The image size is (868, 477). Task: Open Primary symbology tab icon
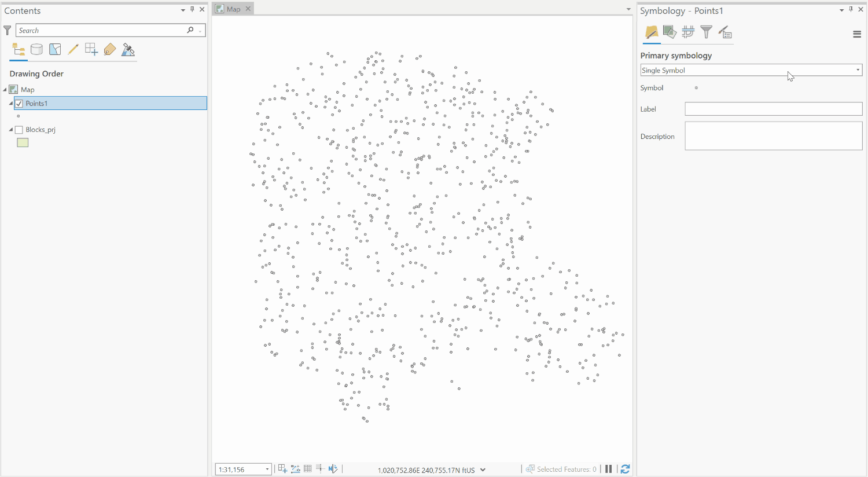652,32
